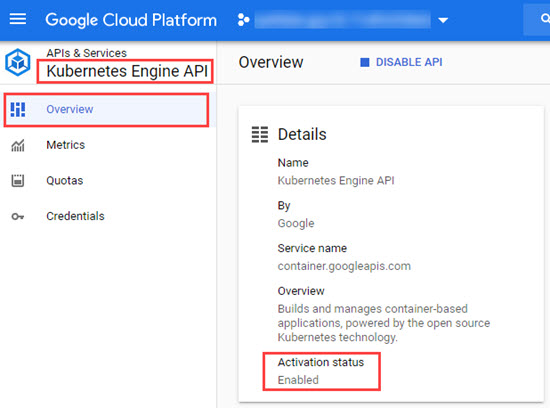
Task: Click the Overview page heading
Action: pos(271,62)
